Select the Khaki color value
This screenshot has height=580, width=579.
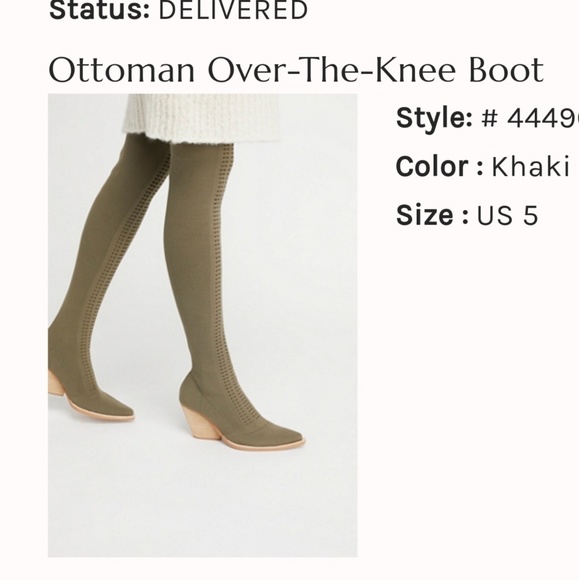click(530, 166)
